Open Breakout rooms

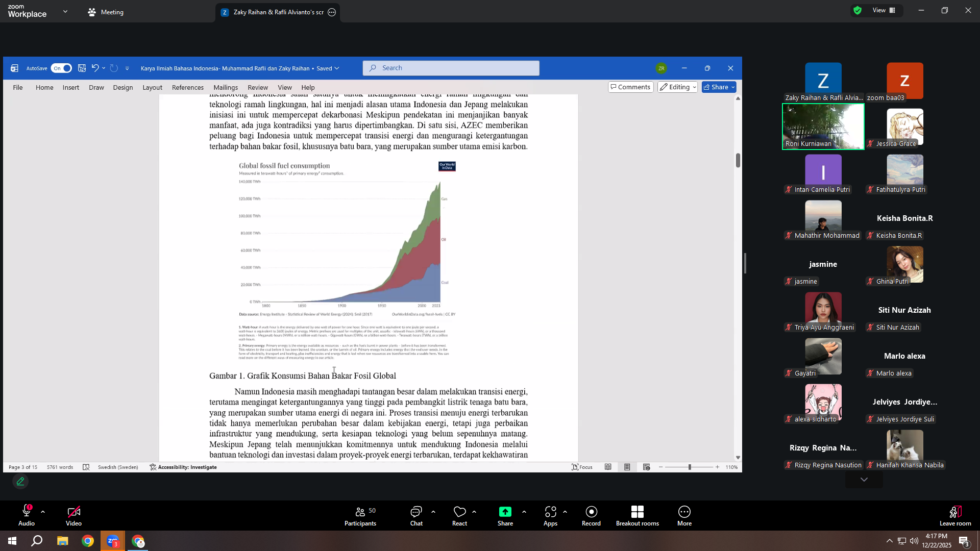tap(637, 516)
